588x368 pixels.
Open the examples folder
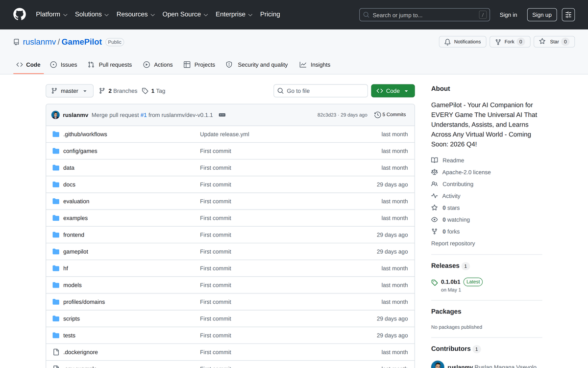tap(75, 218)
